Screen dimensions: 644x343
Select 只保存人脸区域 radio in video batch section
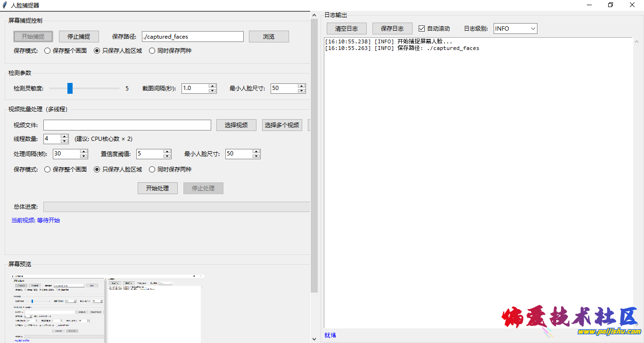tap(98, 170)
